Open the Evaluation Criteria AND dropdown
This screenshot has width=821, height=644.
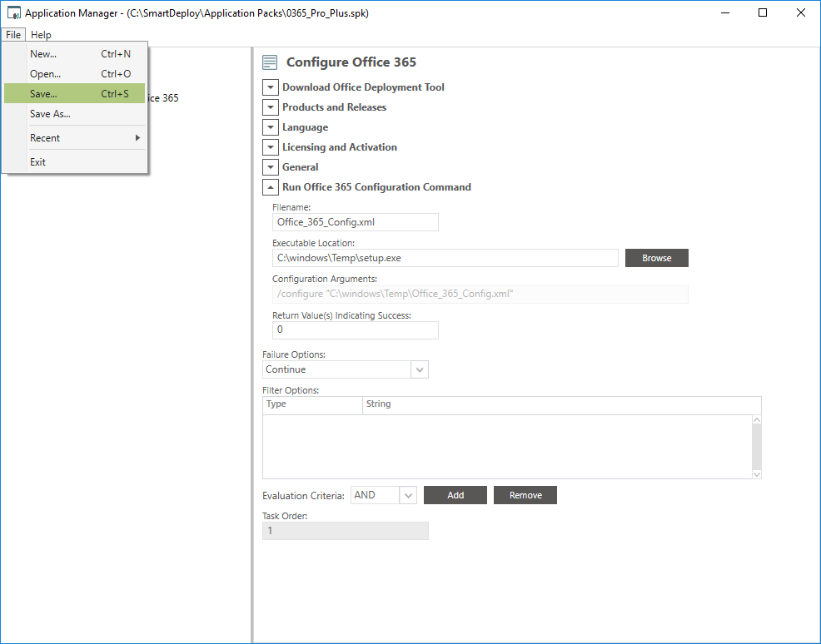pyautogui.click(x=408, y=495)
